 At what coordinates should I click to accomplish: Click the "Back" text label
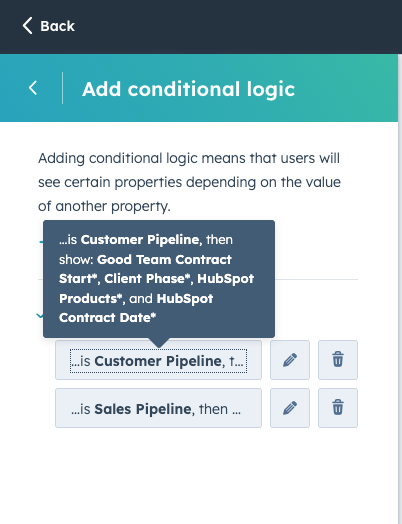(57, 26)
